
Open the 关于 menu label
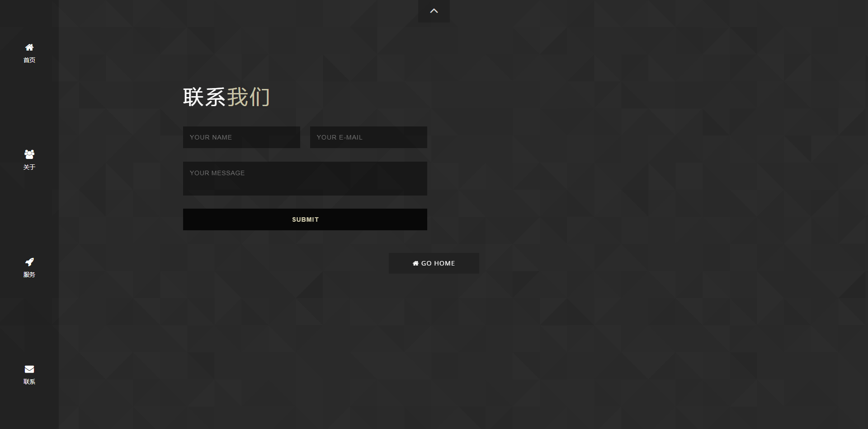(x=29, y=168)
